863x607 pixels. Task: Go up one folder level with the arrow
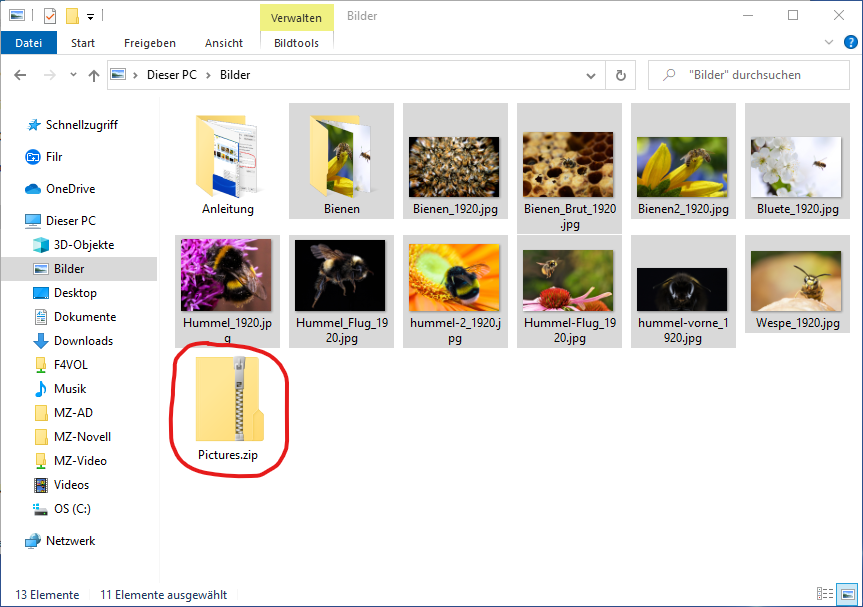(x=94, y=75)
